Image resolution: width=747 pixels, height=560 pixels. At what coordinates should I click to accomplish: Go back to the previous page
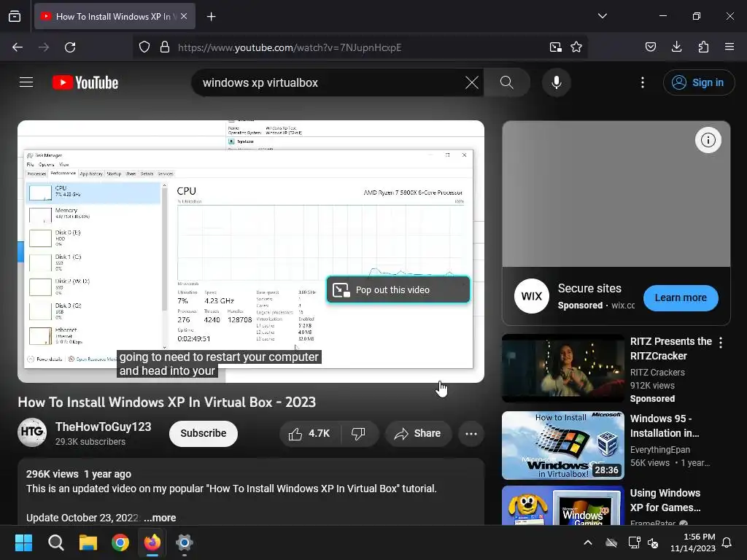[18, 47]
